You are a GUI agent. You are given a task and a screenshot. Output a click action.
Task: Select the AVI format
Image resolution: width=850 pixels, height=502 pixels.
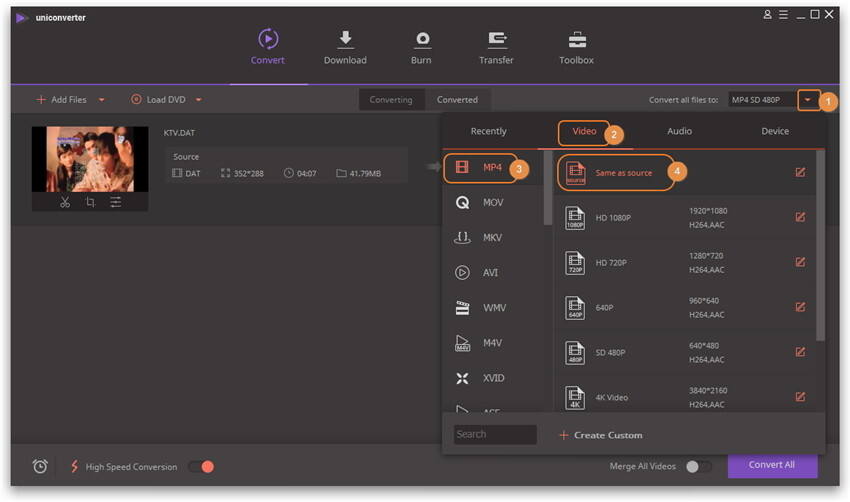coord(493,273)
